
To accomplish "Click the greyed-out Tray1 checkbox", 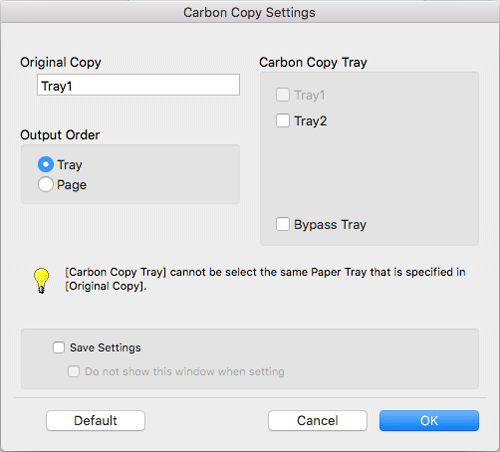I will coord(283,95).
